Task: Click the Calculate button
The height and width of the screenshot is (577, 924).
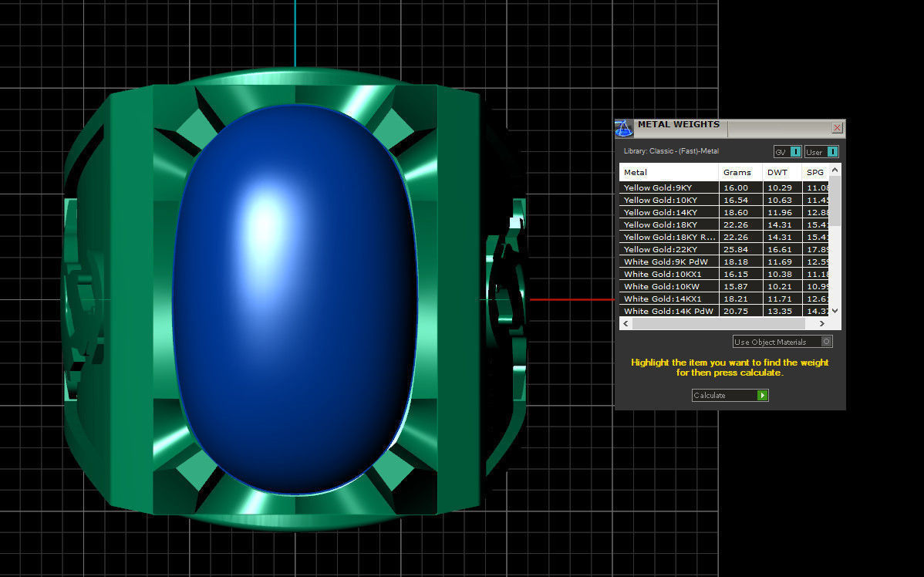Action: click(x=730, y=396)
